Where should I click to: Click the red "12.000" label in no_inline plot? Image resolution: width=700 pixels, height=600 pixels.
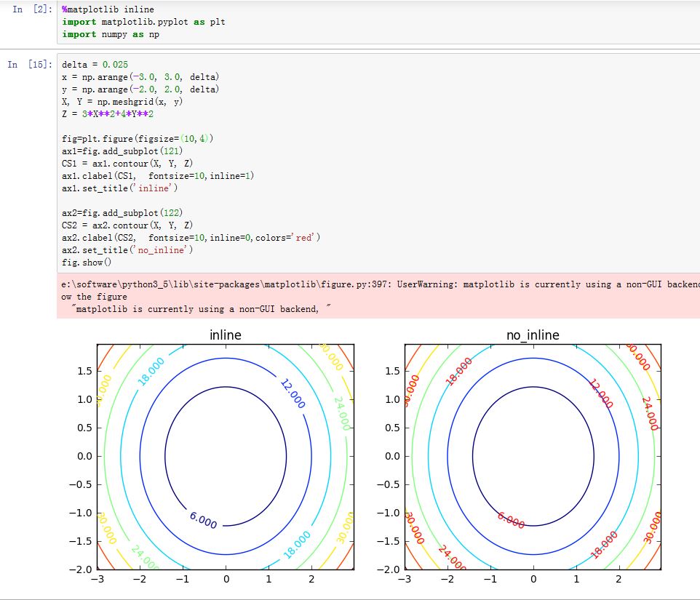[x=601, y=393]
